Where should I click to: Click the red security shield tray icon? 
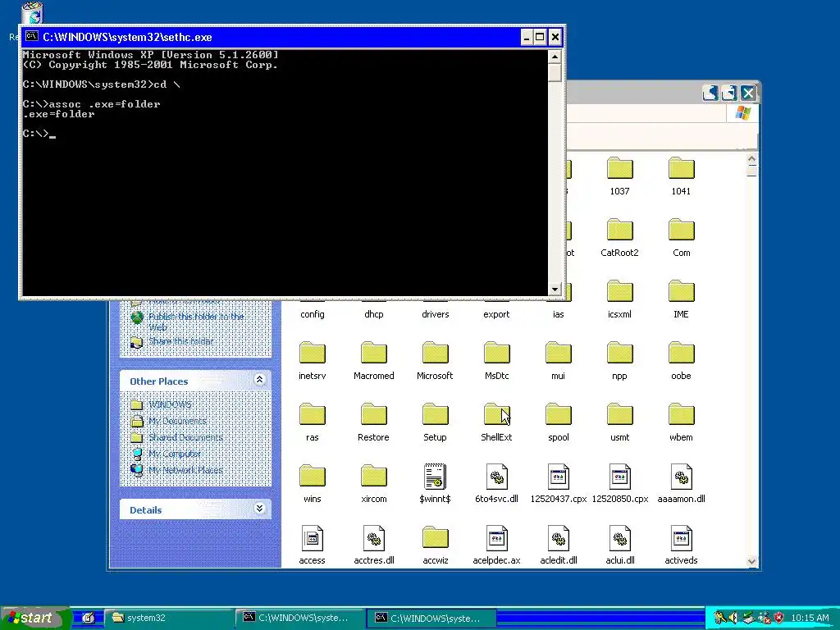(779, 618)
